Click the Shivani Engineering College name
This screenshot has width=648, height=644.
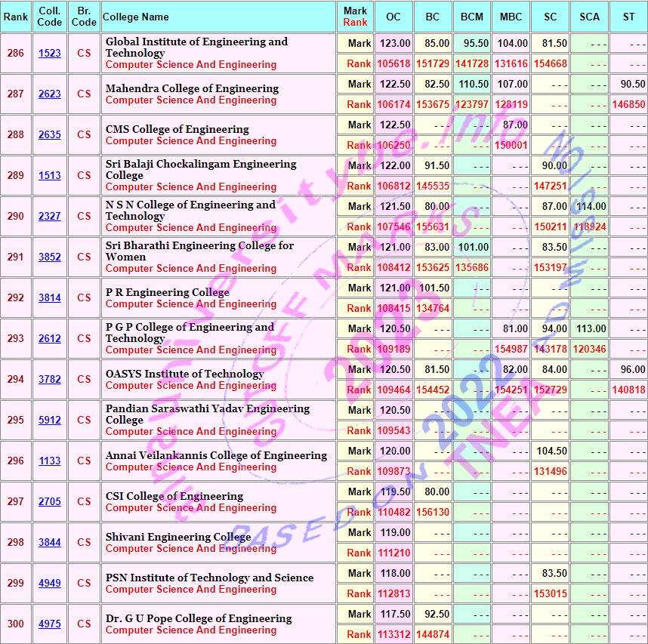click(x=178, y=537)
